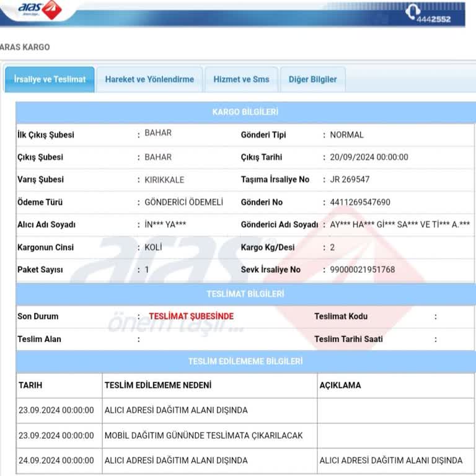Select the Kargo Kg/Desi value 2

click(332, 247)
